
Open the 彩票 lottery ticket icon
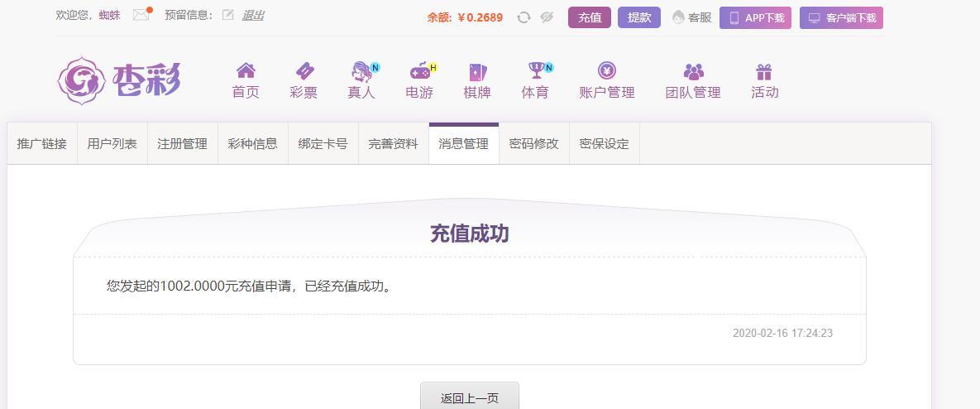point(304,70)
